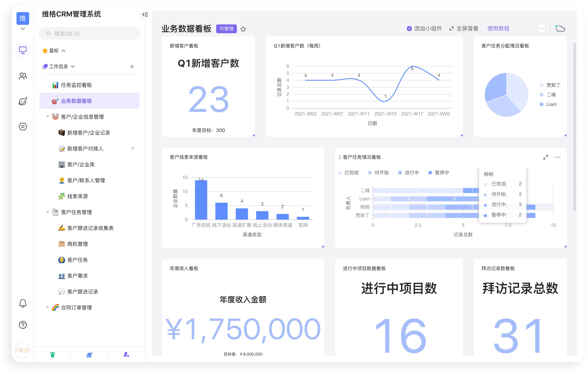Open the more options menu on 客户任务情况看板
The width and height of the screenshot is (588, 374).
click(557, 157)
